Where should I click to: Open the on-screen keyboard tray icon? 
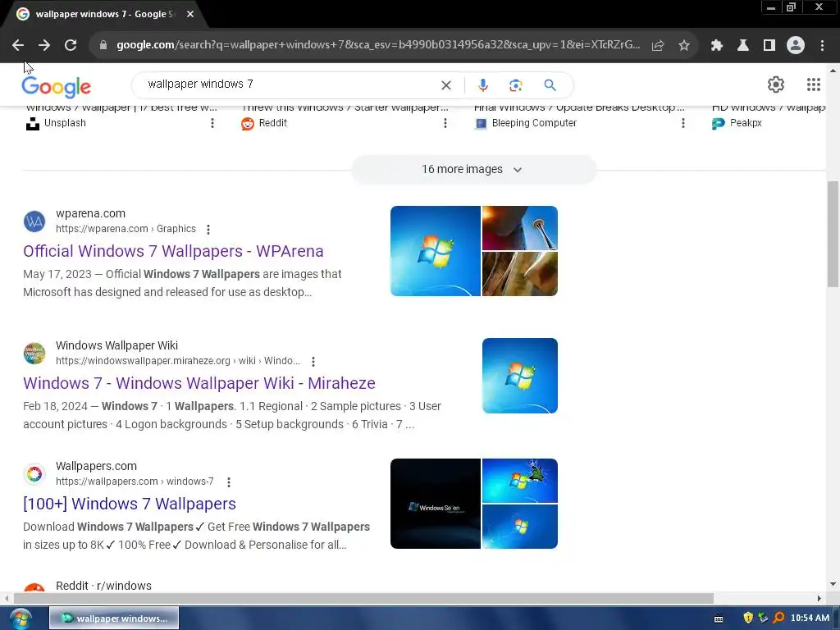pos(719,619)
